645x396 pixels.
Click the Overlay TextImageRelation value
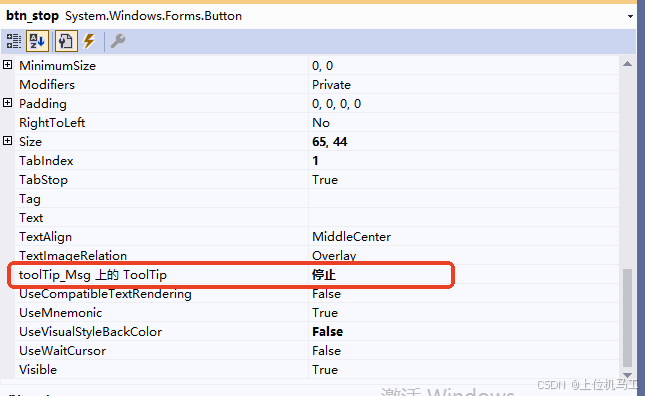point(334,256)
